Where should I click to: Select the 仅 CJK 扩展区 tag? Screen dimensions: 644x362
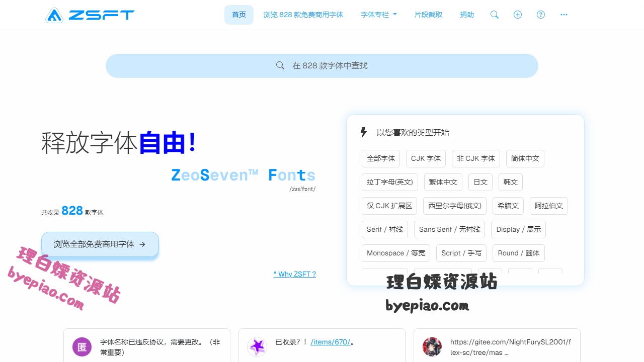(389, 206)
